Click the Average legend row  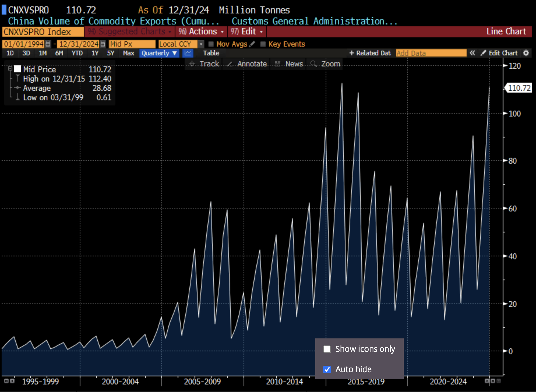[67, 88]
